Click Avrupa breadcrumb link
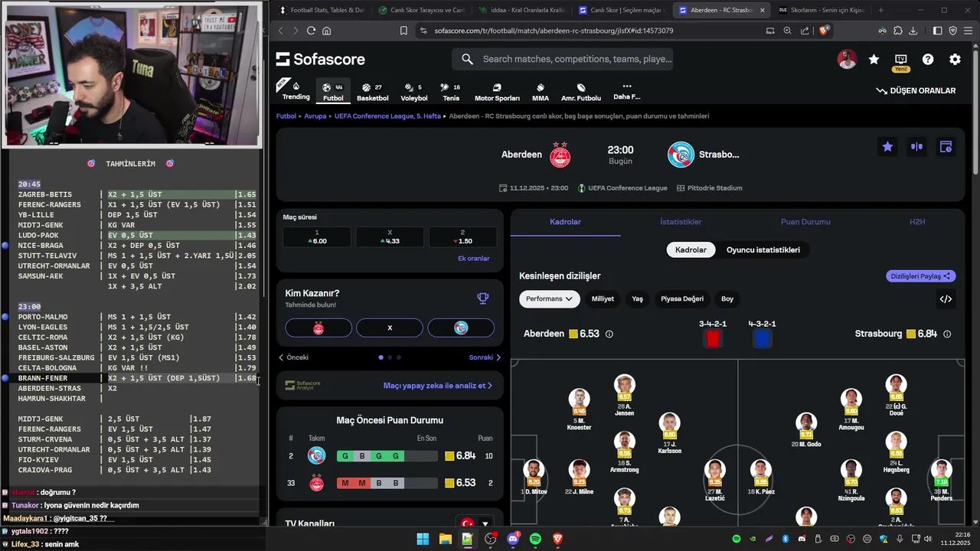The width and height of the screenshot is (980, 551). (315, 116)
